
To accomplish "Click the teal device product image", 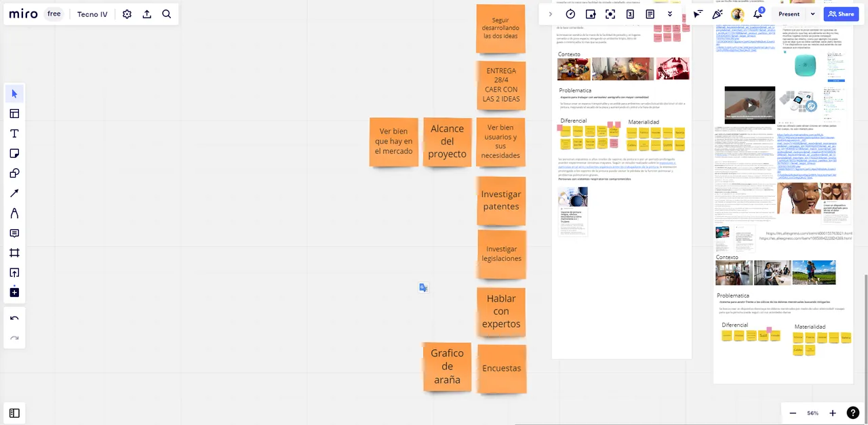I will pyautogui.click(x=805, y=65).
